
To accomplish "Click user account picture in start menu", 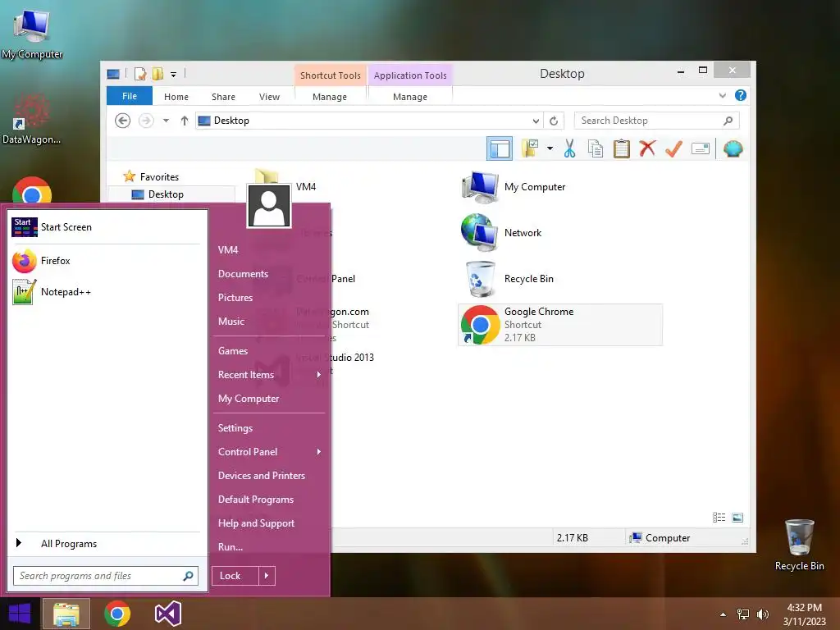I will pyautogui.click(x=269, y=206).
